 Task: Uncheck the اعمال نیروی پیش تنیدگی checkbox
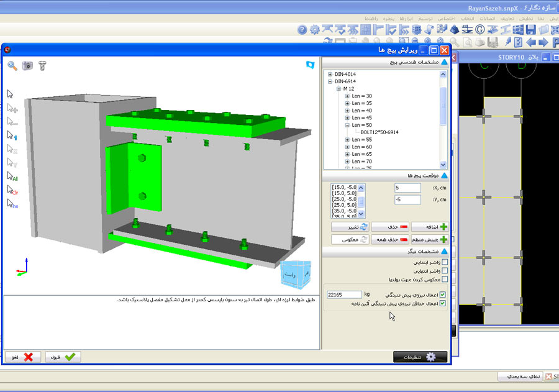(x=442, y=294)
